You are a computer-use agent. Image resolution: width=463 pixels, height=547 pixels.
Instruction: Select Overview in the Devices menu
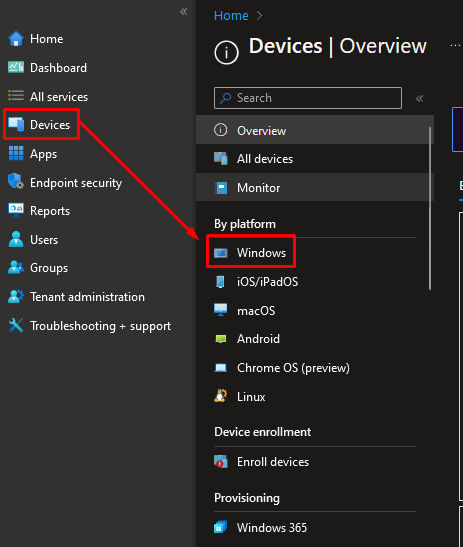315,130
